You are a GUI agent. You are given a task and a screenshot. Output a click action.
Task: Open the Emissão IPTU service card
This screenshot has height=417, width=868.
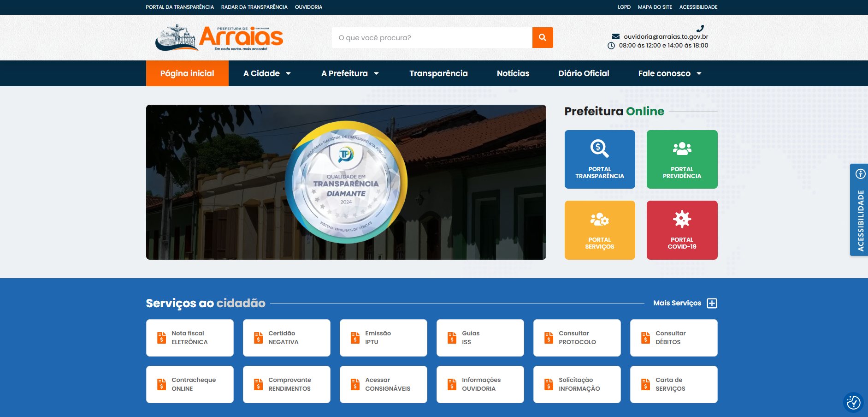tap(383, 338)
